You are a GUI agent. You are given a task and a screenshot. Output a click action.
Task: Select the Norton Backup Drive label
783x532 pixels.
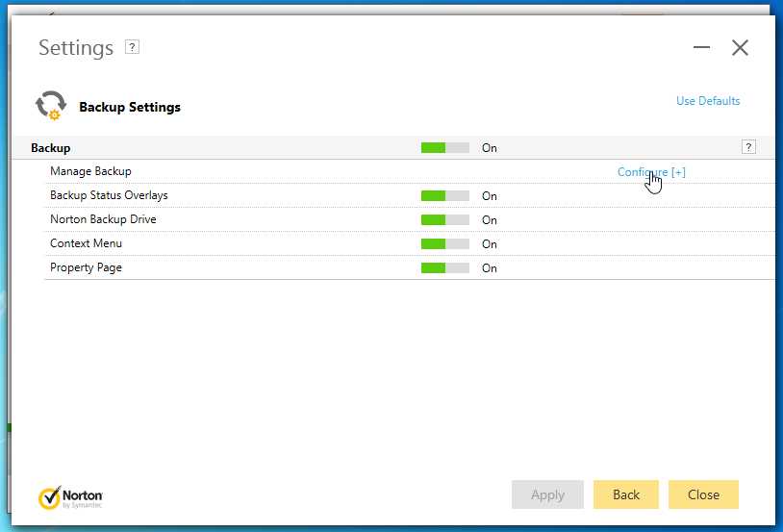click(103, 219)
